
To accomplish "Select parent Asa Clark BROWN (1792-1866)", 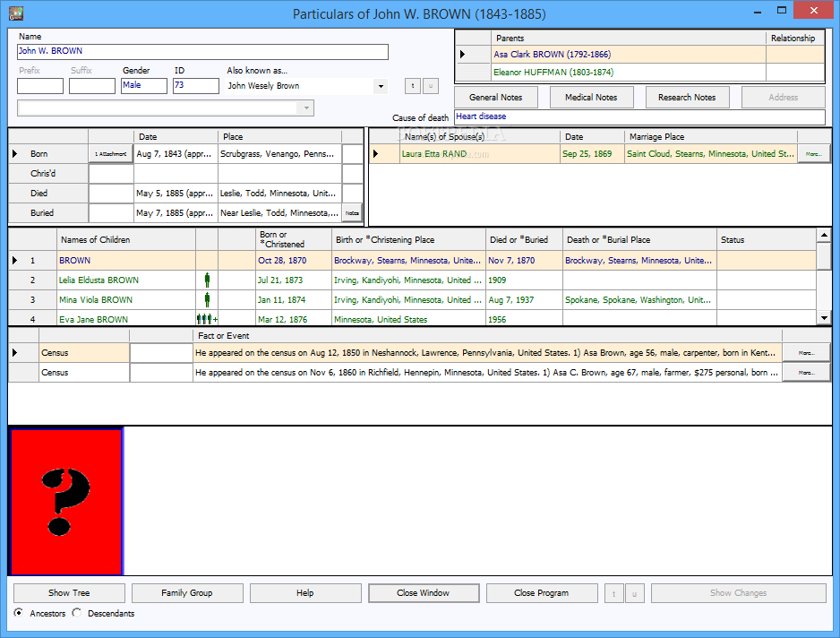I will click(629, 54).
